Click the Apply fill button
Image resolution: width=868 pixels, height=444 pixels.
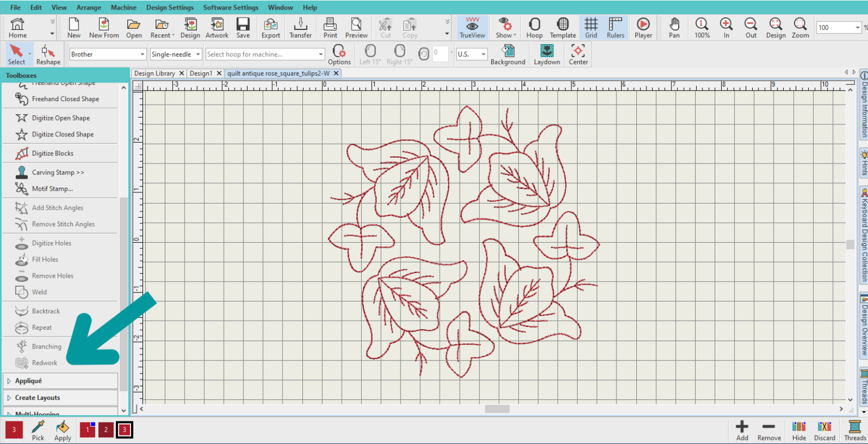click(62, 431)
